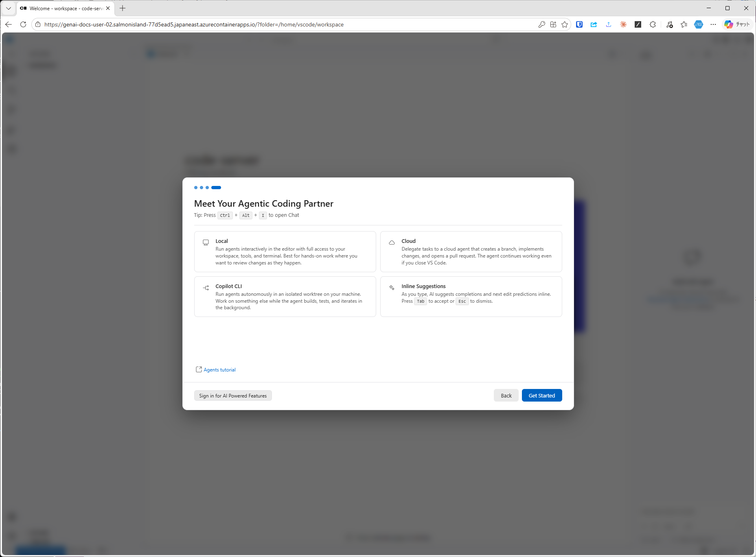Select the Copilot CLI card
This screenshot has width=756, height=557.
coord(285,297)
